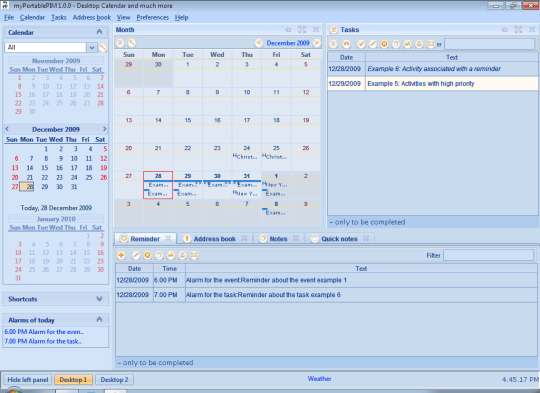
Task: Maximize the Tasks panel
Action: (x=518, y=30)
